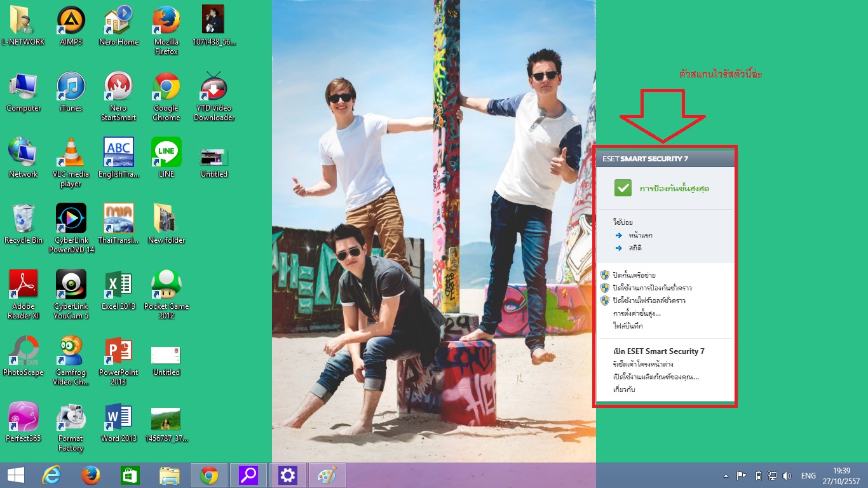Screen dimensions: 868x488
Task: Open the CyberLink PowerDVD 14 shortcut
Action: click(71, 219)
